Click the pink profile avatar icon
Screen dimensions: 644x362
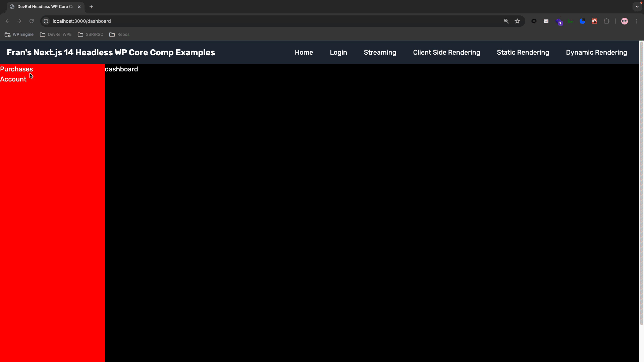[x=624, y=21]
